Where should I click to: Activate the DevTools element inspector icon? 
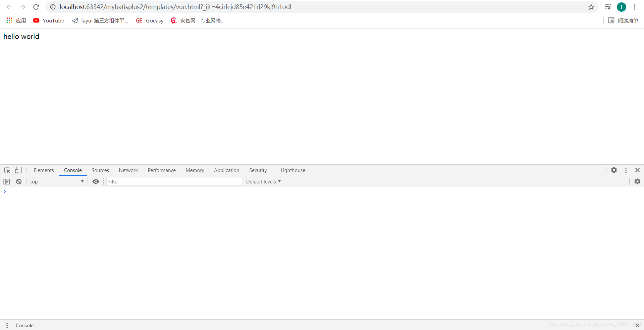click(7, 170)
